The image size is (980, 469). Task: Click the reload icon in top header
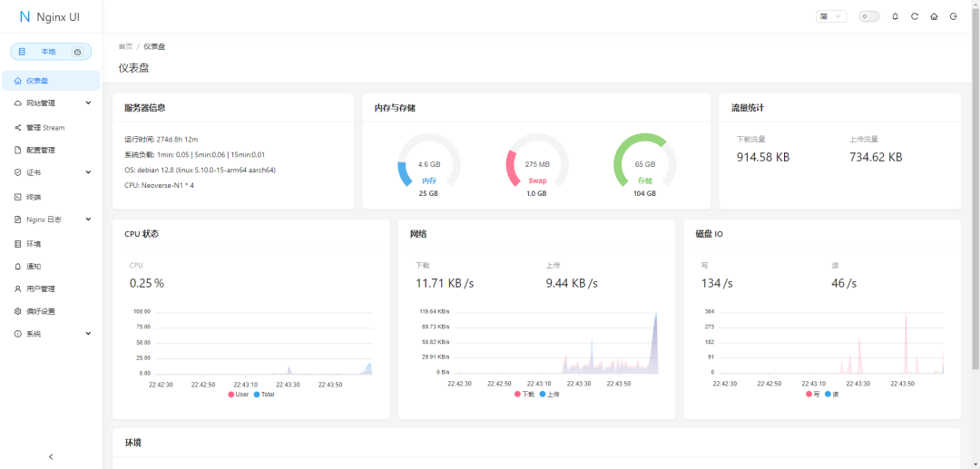click(x=915, y=16)
